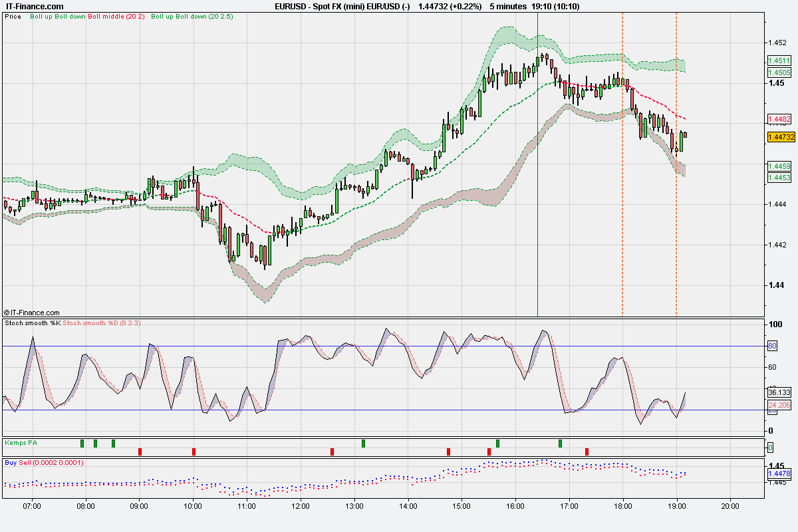Select the Stoch smooth %K label
The height and width of the screenshot is (532, 798).
coord(33,323)
